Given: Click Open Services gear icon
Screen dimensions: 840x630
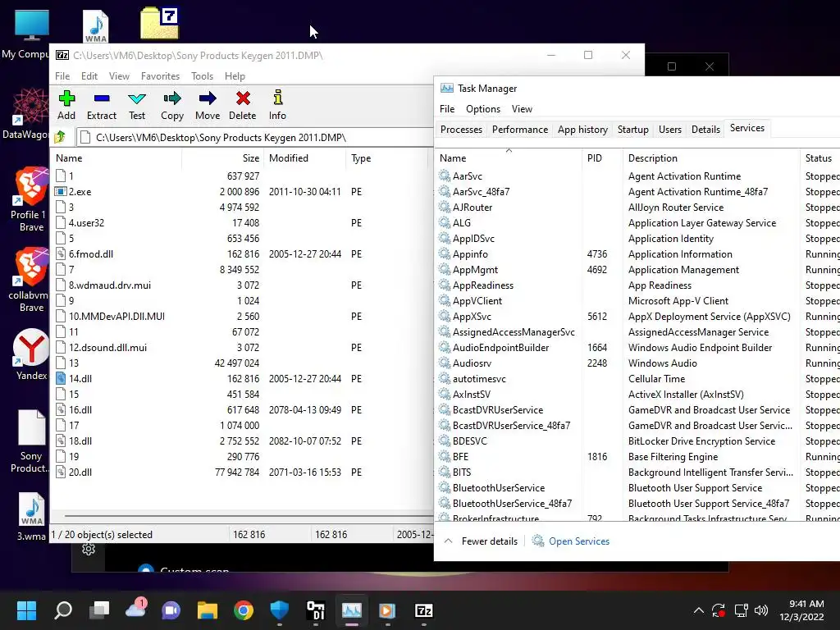Looking at the screenshot, I should point(538,541).
